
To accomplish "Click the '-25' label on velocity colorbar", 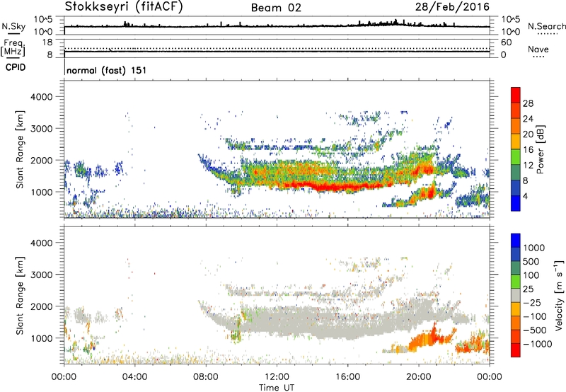I will pos(532,302).
